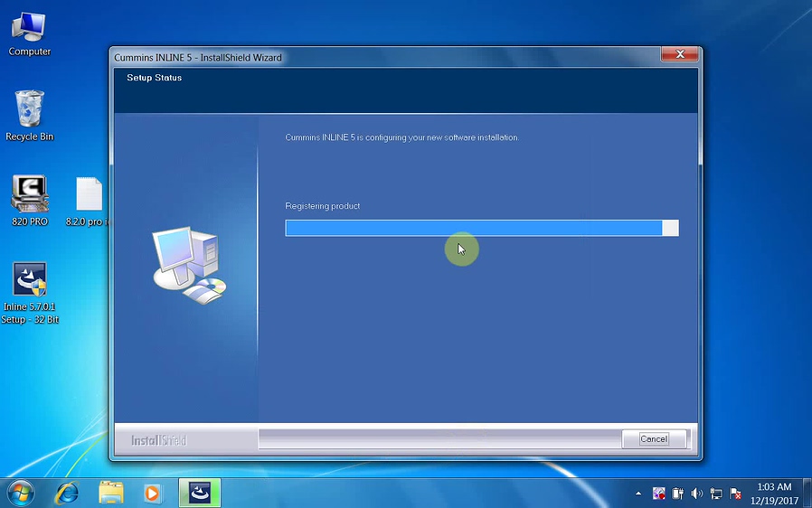Select Inline 5.7.0.1 Setup - 32 Bit icon
The image size is (812, 508).
click(30, 293)
